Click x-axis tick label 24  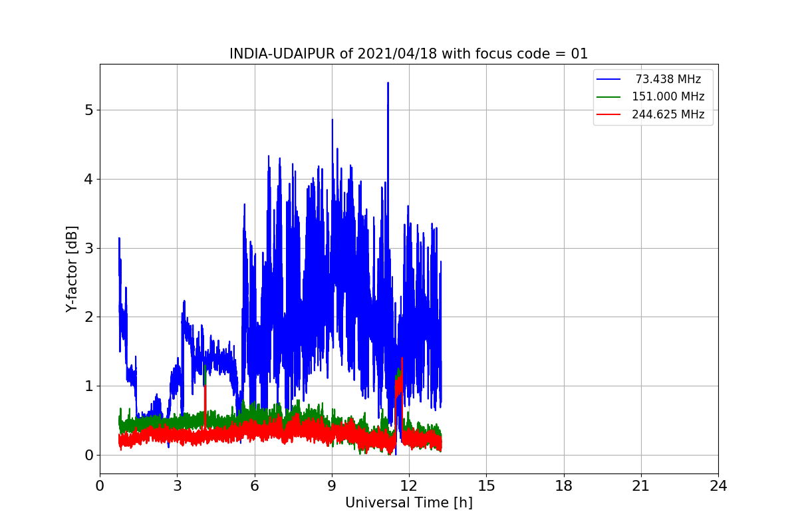coord(718,486)
